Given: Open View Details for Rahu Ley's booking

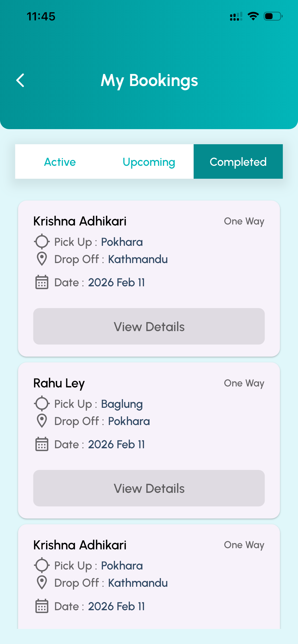Looking at the screenshot, I should (x=149, y=488).
